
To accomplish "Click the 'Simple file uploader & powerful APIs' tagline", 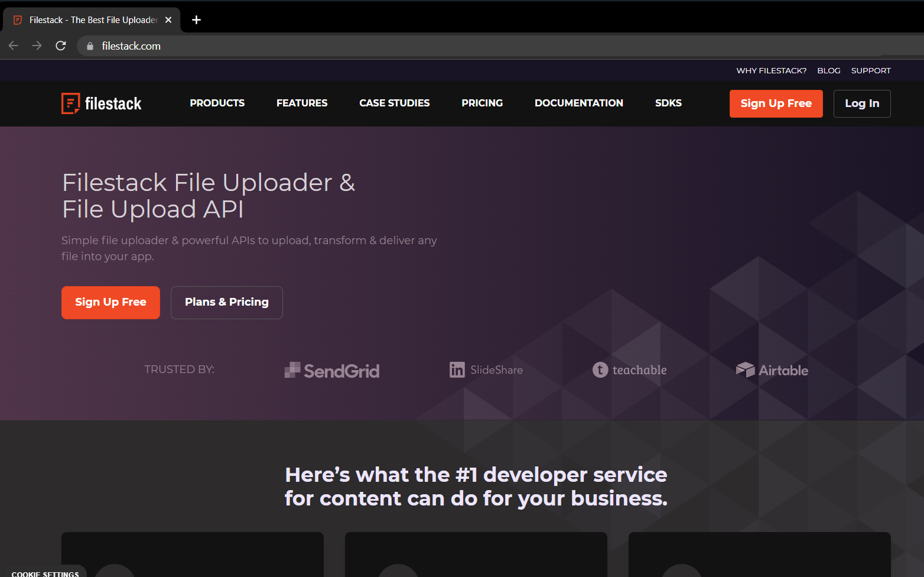I will click(x=249, y=248).
